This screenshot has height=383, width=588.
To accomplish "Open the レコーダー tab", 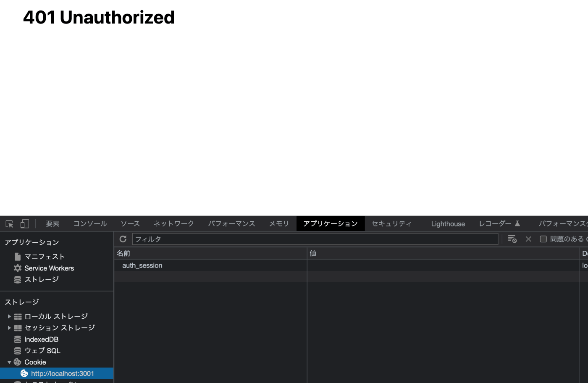I will [x=499, y=224].
